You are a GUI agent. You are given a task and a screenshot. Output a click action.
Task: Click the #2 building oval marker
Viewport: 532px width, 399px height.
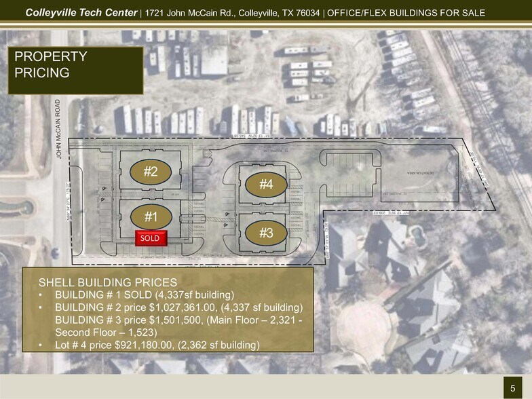click(151, 172)
